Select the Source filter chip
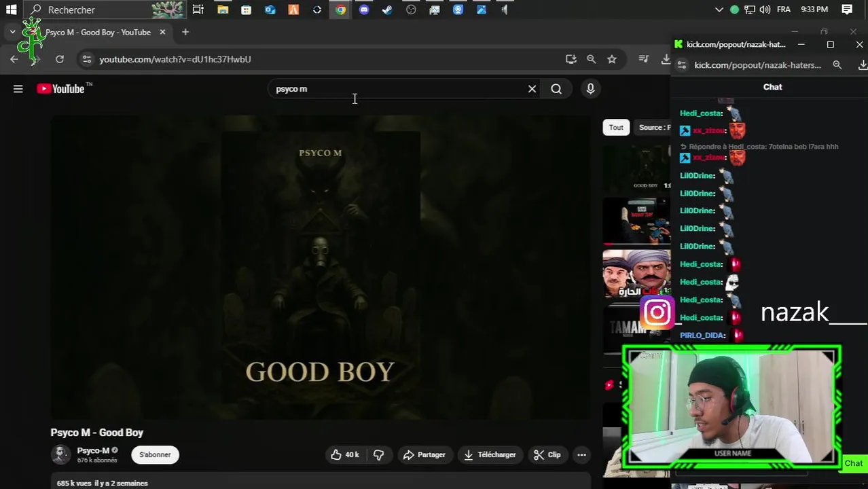The height and width of the screenshot is (489, 868). click(x=653, y=127)
